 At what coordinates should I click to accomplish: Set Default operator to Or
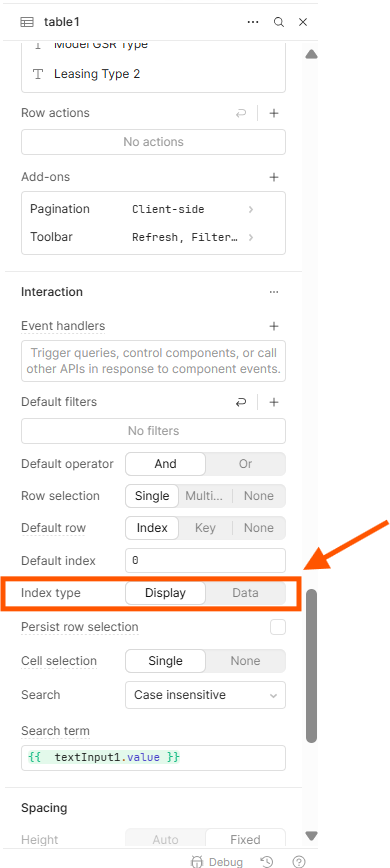pos(246,464)
